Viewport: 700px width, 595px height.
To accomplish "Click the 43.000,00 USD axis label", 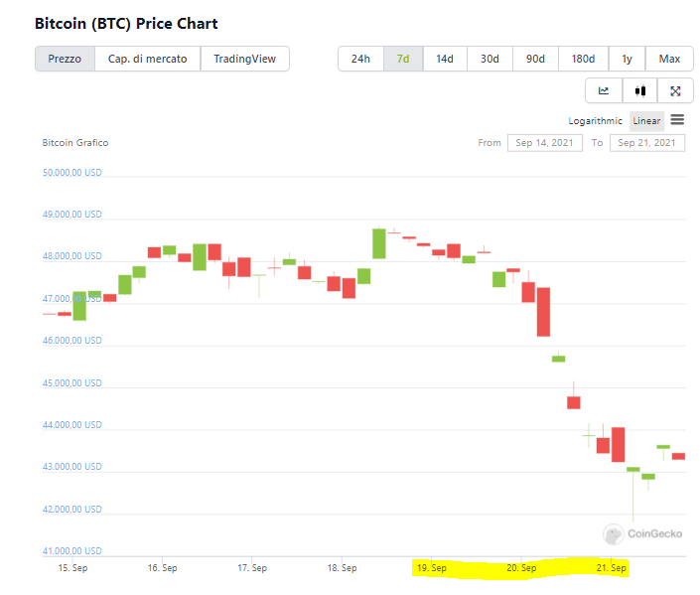I will pyautogui.click(x=72, y=467).
